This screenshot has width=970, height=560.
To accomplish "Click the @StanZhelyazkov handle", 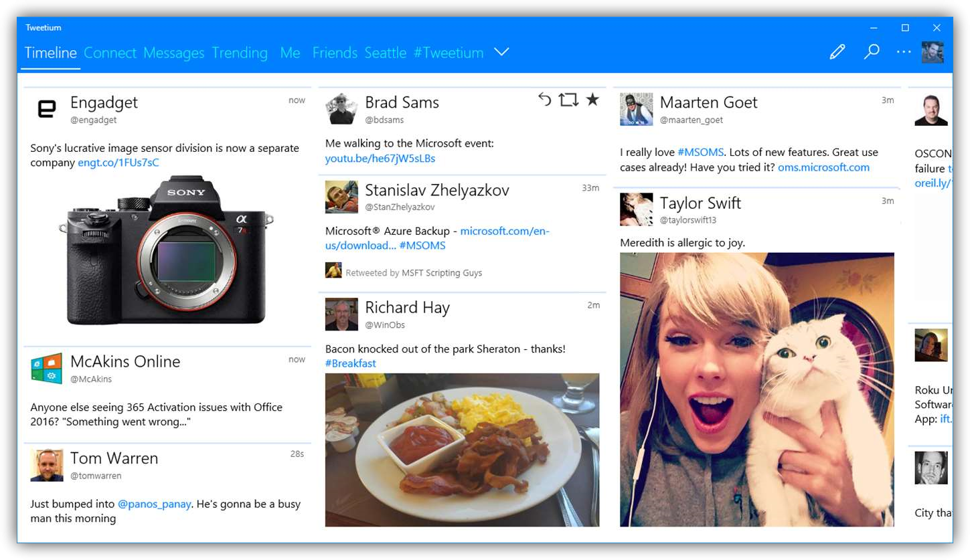I will 400,207.
